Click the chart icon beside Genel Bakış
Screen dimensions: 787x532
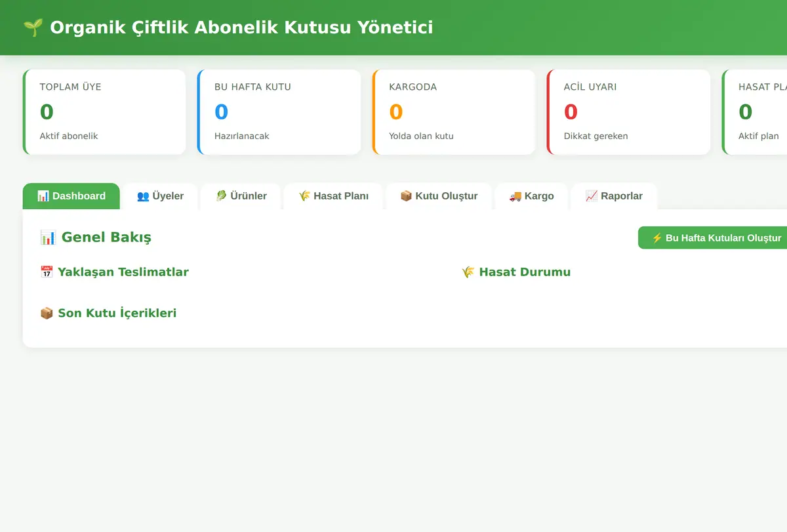point(48,237)
